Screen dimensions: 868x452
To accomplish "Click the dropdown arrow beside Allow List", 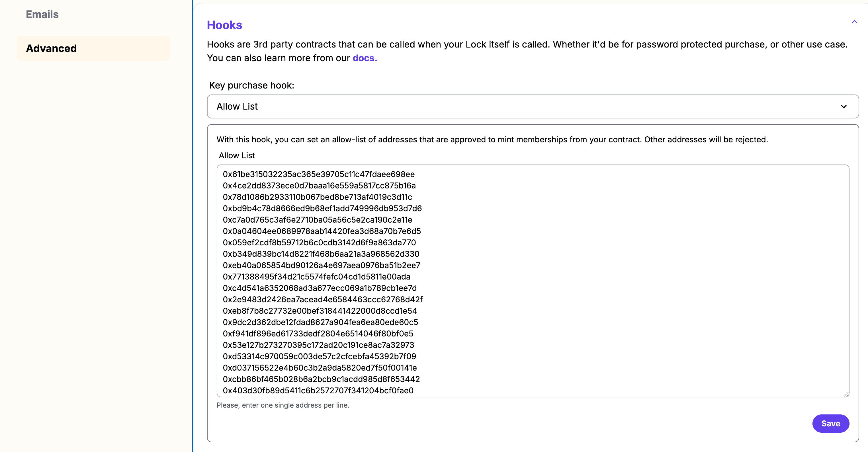I will coord(844,106).
